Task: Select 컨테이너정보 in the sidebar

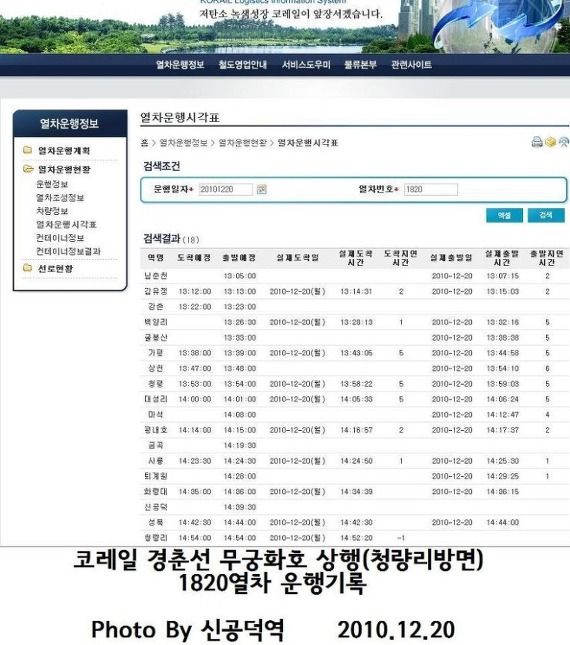Action: (x=60, y=238)
